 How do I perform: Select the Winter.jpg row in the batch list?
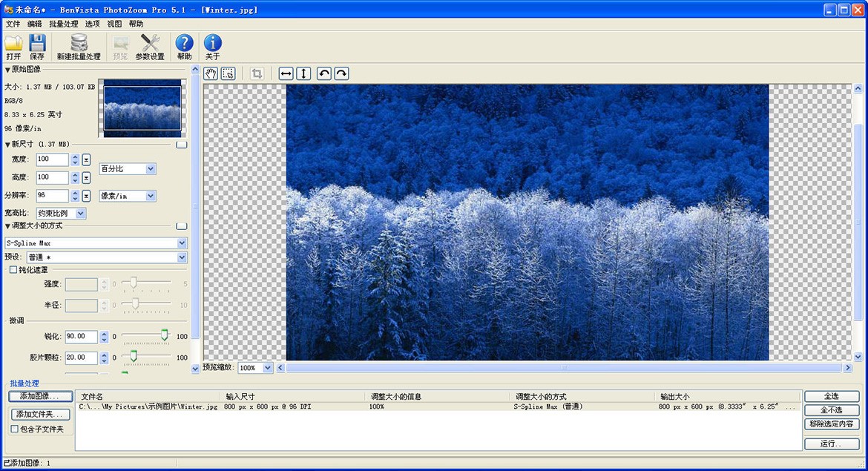coord(438,406)
